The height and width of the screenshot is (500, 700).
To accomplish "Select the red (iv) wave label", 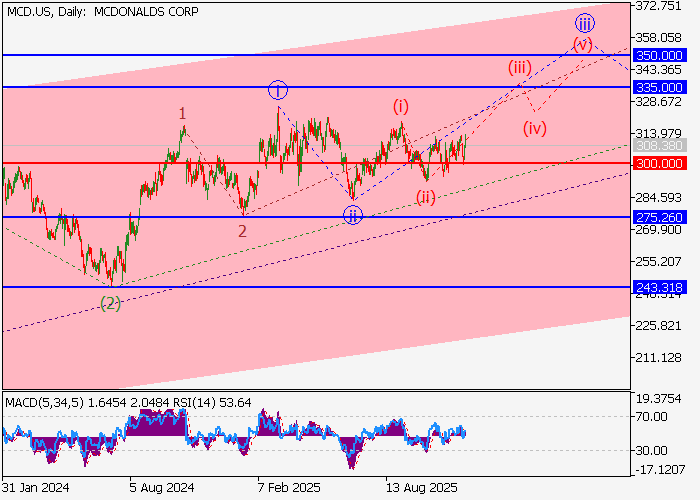I will (535, 129).
